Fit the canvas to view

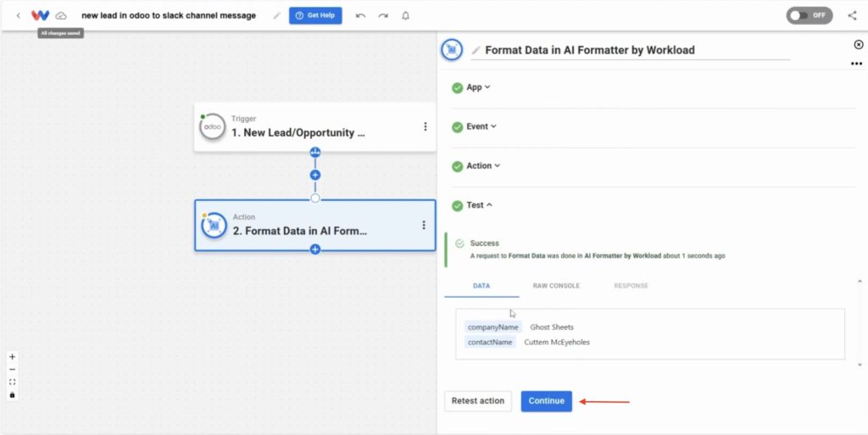pyautogui.click(x=12, y=382)
